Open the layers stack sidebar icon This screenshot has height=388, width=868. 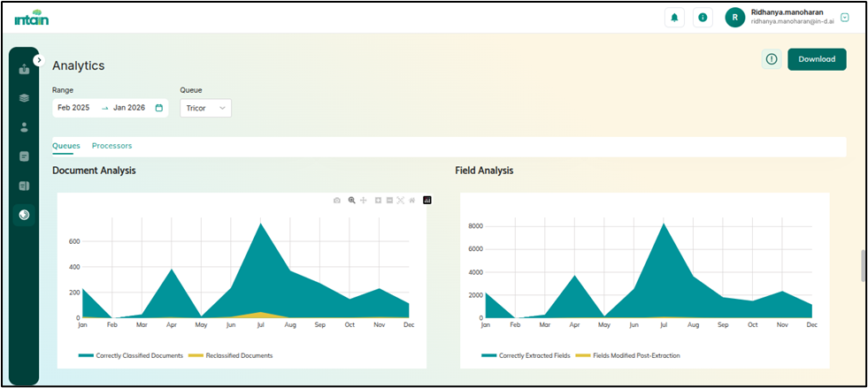point(25,97)
